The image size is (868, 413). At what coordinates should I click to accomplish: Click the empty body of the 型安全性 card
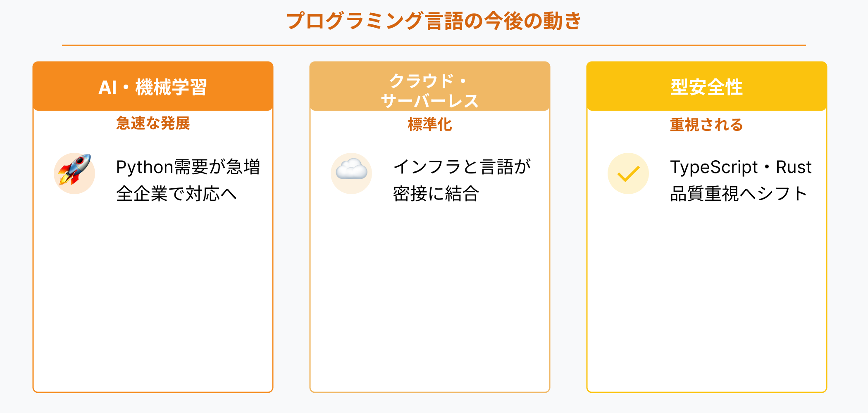tap(707, 297)
